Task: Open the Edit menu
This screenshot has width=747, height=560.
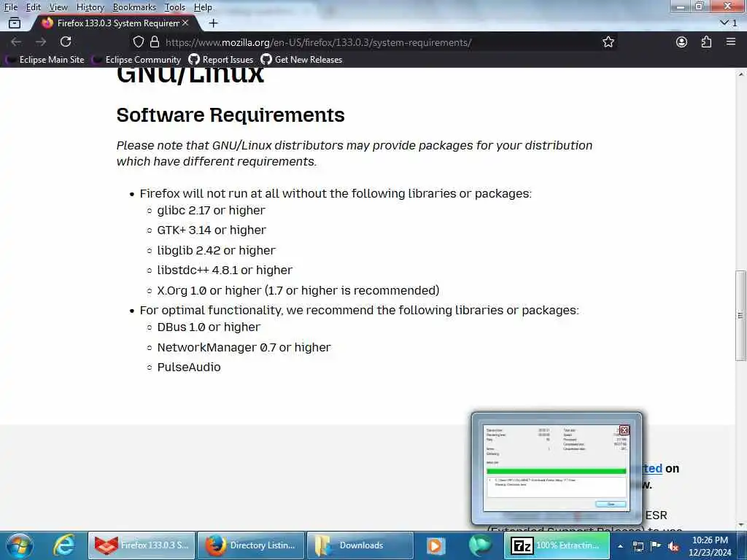Action: click(x=33, y=7)
